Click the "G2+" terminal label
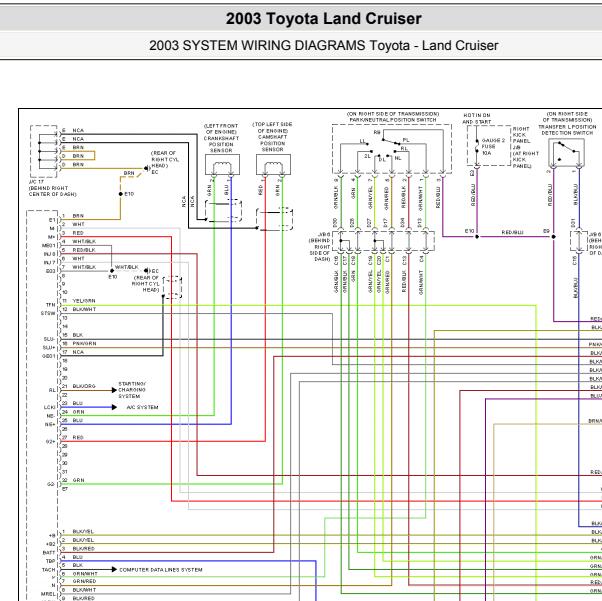The width and height of the screenshot is (602, 601). click(x=51, y=442)
